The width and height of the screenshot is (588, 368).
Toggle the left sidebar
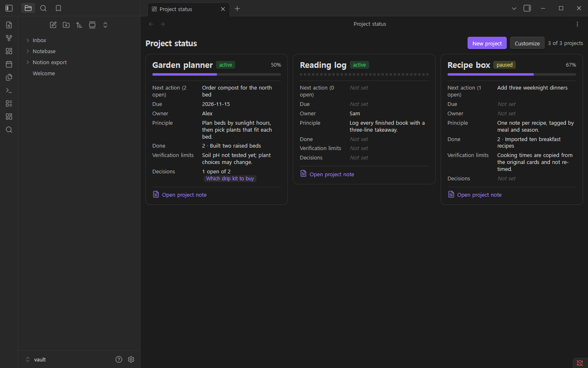pyautogui.click(x=9, y=8)
